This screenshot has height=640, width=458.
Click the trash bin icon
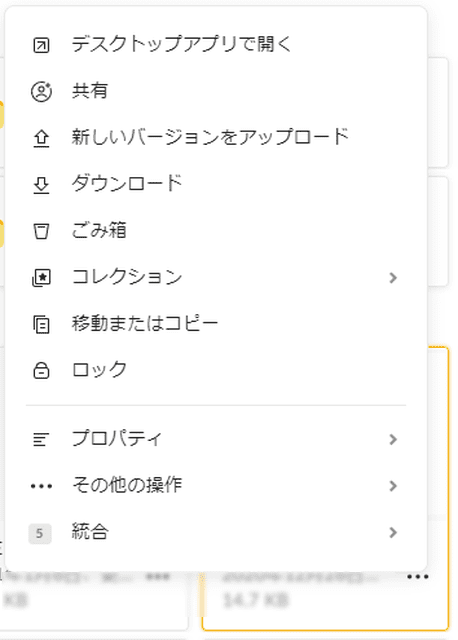click(x=41, y=231)
